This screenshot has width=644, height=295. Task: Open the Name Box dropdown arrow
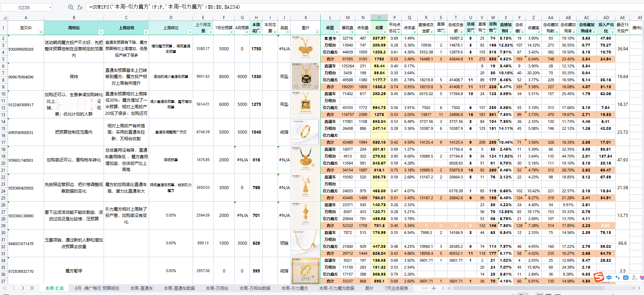coord(50,7)
